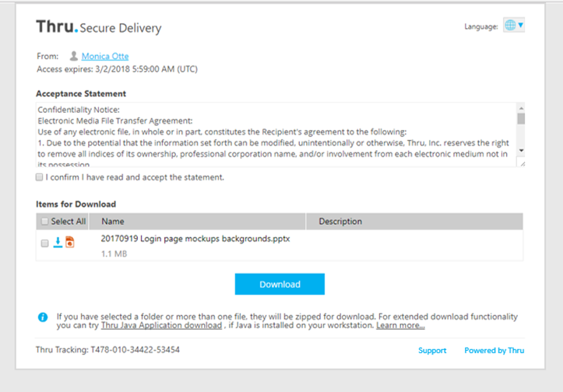Visit the Powered by Thru link

494,350
